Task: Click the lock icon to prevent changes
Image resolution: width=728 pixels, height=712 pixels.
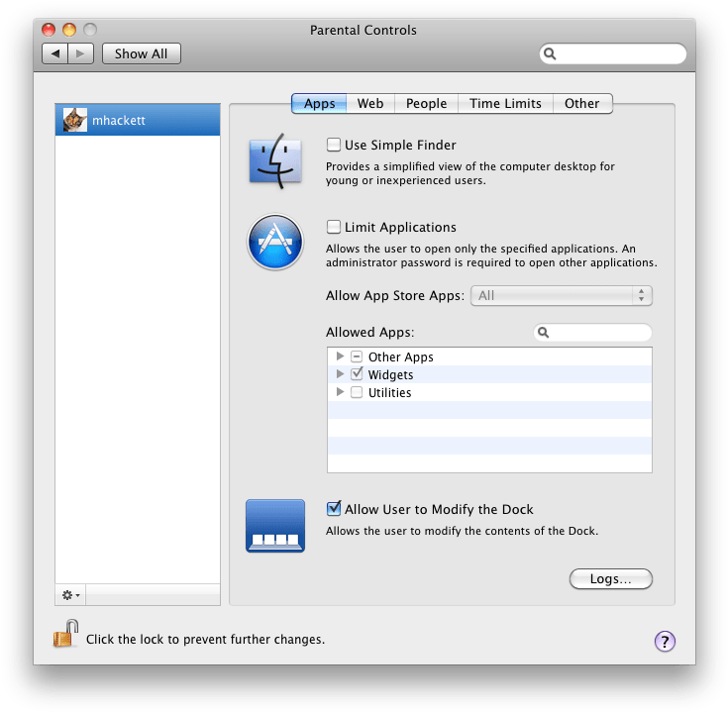Action: click(x=65, y=635)
